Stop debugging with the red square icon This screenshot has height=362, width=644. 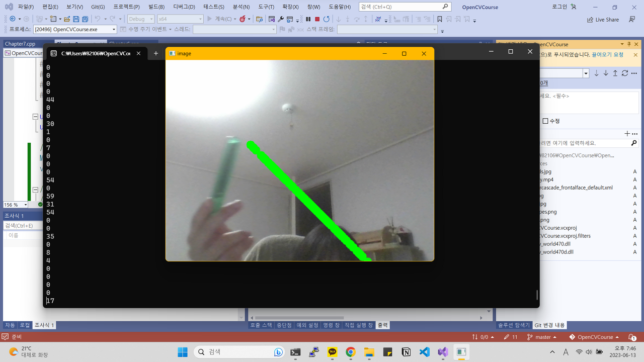(x=317, y=19)
